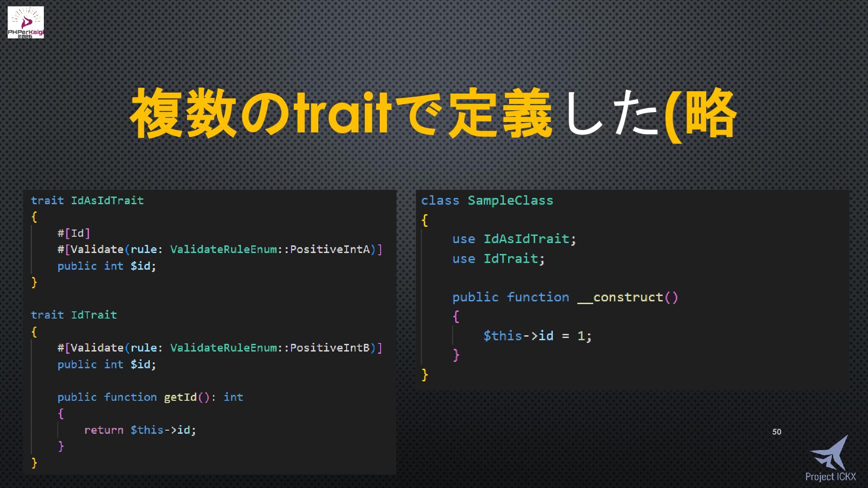Click the trait IdTrait declaration line

pos(74,315)
